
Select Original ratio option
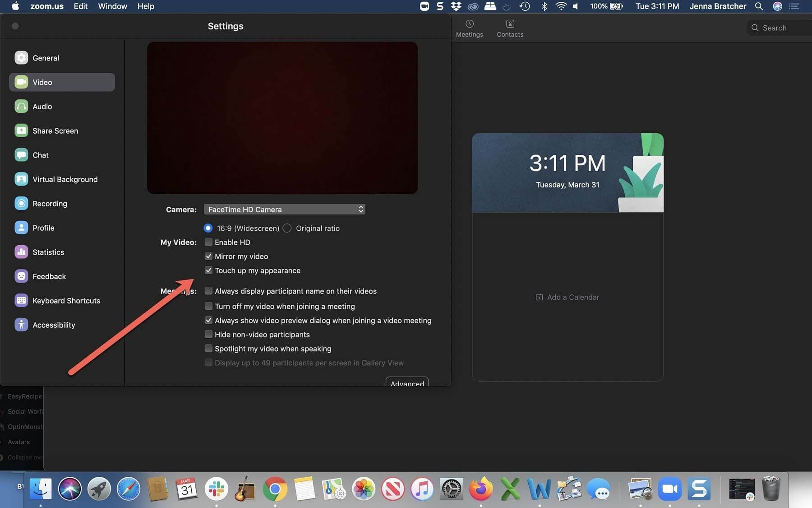(287, 228)
